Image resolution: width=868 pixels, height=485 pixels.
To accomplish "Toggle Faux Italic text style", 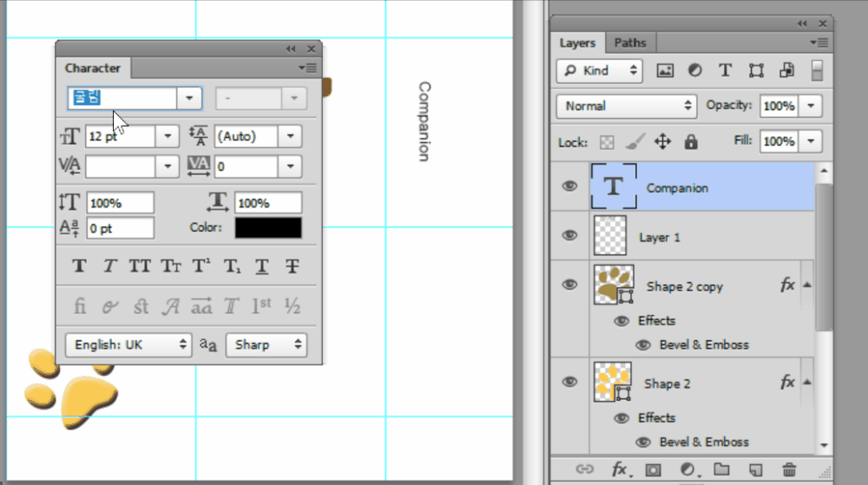I will (x=109, y=266).
